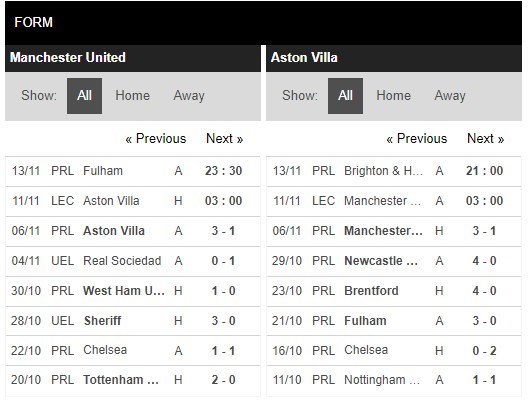Open Brighton 13/11 fixture for Aston Villa

394,171
